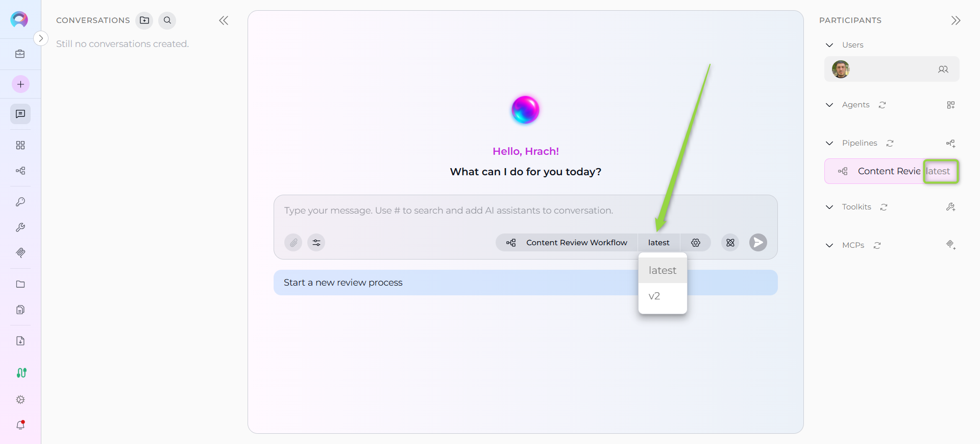Refresh the Pipelines list
Viewport: 980px width, 444px height.
(890, 144)
